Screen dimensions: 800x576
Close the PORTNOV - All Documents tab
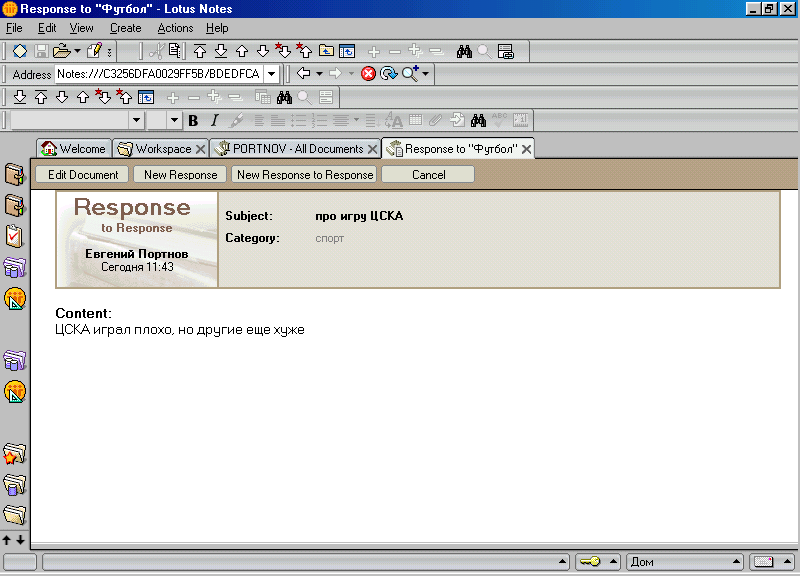(373, 149)
